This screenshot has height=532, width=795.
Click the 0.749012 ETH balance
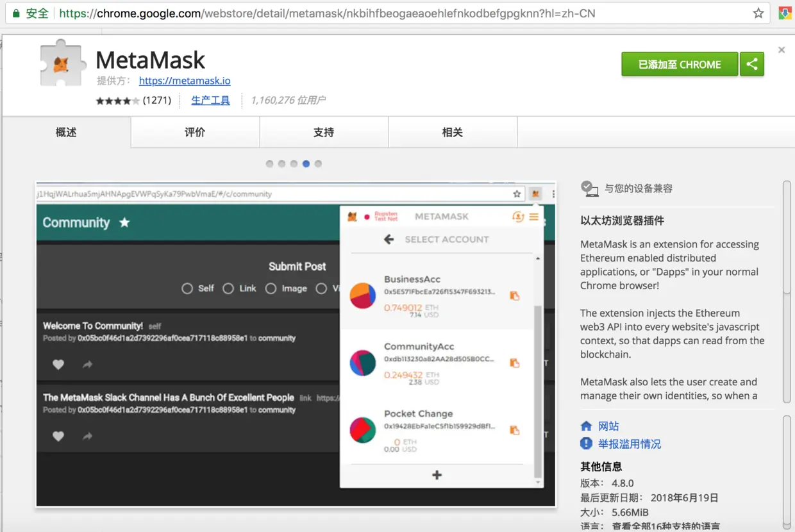point(411,308)
